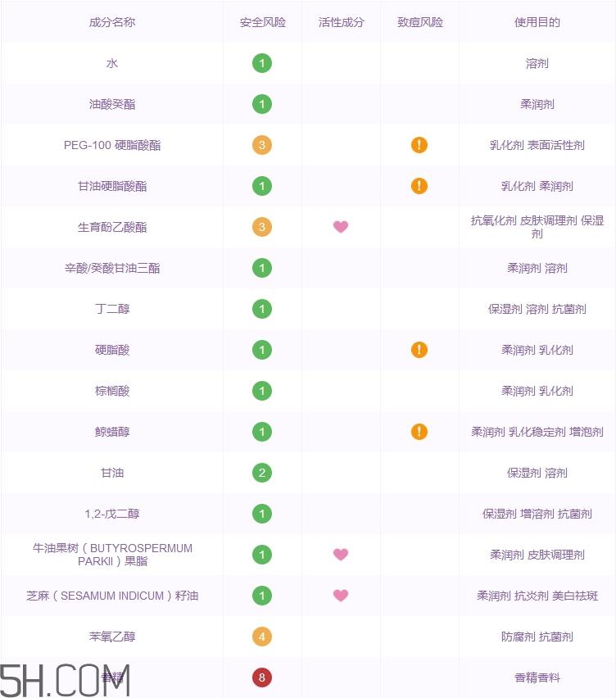Click the safety risk badge for 水
Image resolution: width=616 pixels, height=698 pixels.
click(x=262, y=63)
